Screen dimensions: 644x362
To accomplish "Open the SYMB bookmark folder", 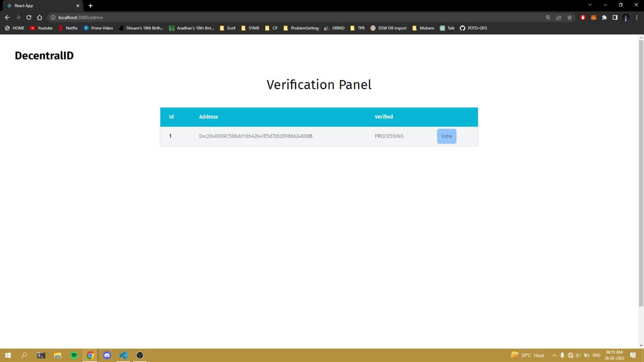I will pyautogui.click(x=250, y=28).
